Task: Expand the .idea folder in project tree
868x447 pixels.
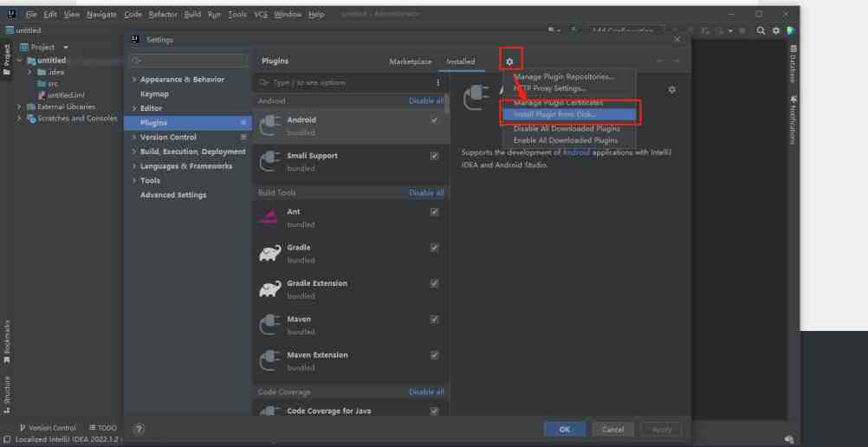Action: (29, 72)
